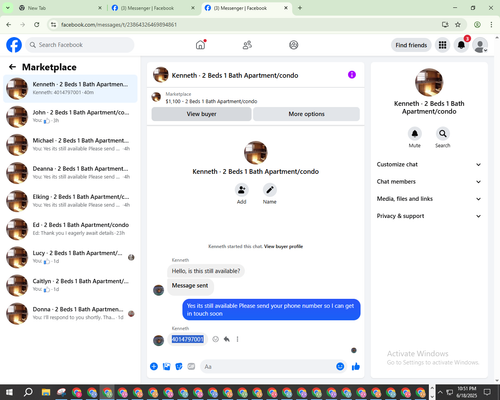Open the Caitlyn conversation in the list
Image resolution: width=500 pixels, height=400 pixels.
click(70, 285)
